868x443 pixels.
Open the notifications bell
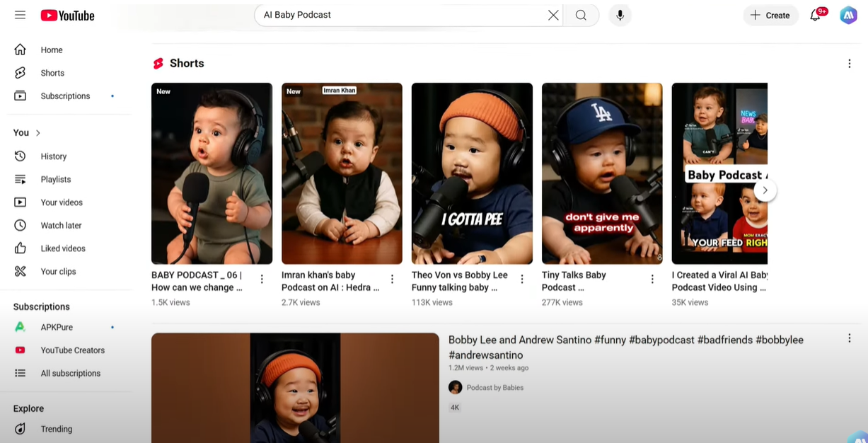pyautogui.click(x=816, y=15)
